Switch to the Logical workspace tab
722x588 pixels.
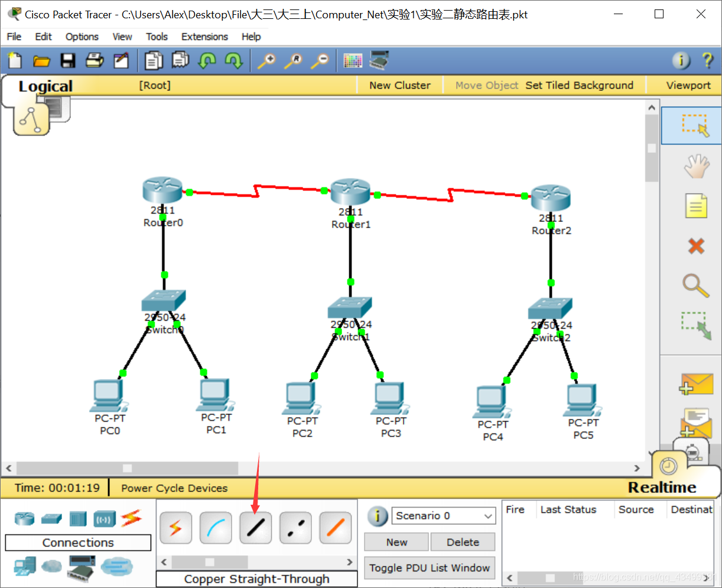(x=45, y=86)
